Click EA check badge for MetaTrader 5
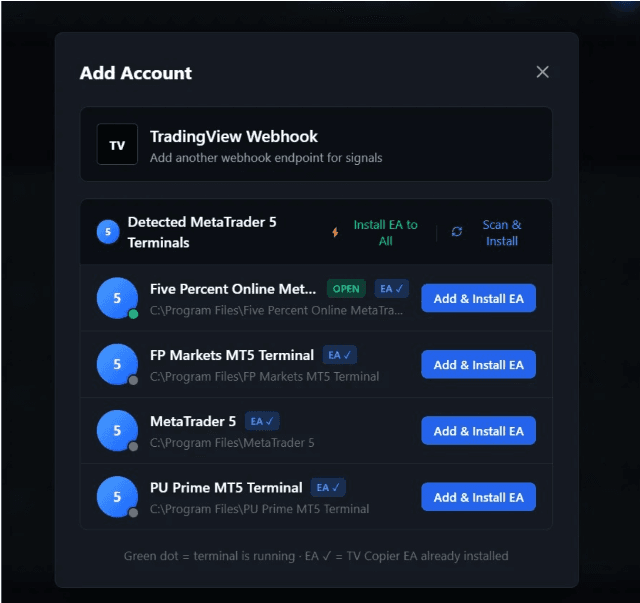The height and width of the screenshot is (603, 640). tap(262, 421)
